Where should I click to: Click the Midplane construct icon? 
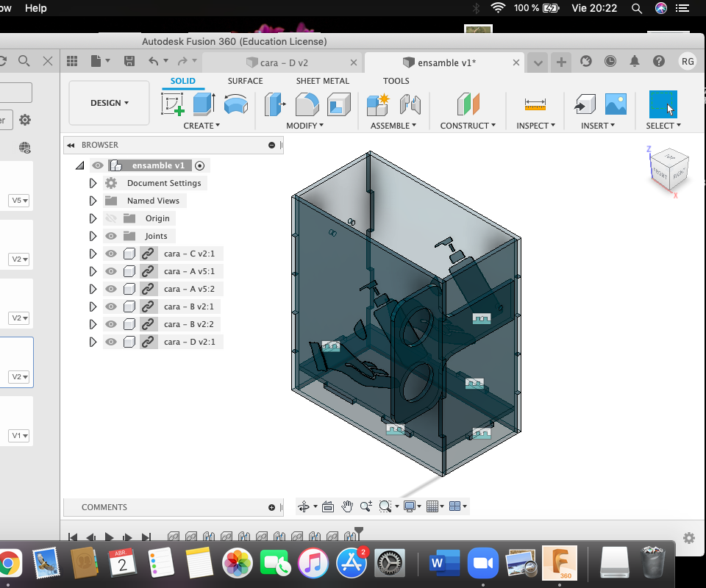coord(468,104)
